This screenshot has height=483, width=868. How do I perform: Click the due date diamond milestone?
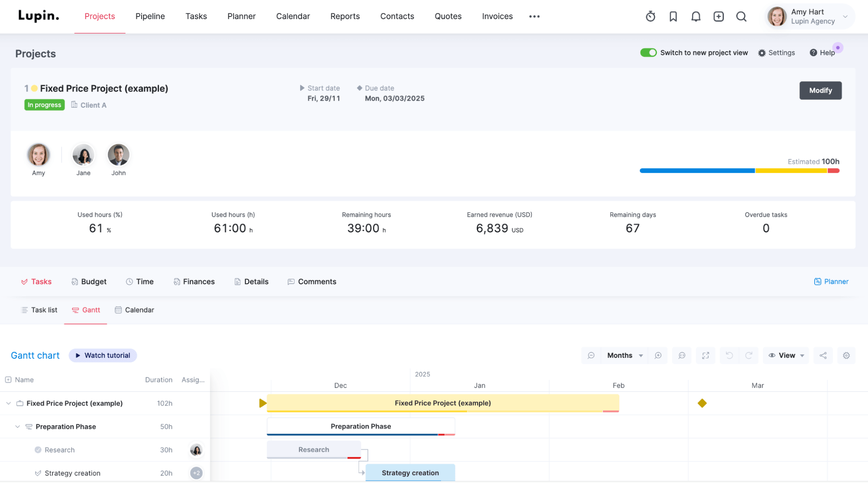point(702,403)
